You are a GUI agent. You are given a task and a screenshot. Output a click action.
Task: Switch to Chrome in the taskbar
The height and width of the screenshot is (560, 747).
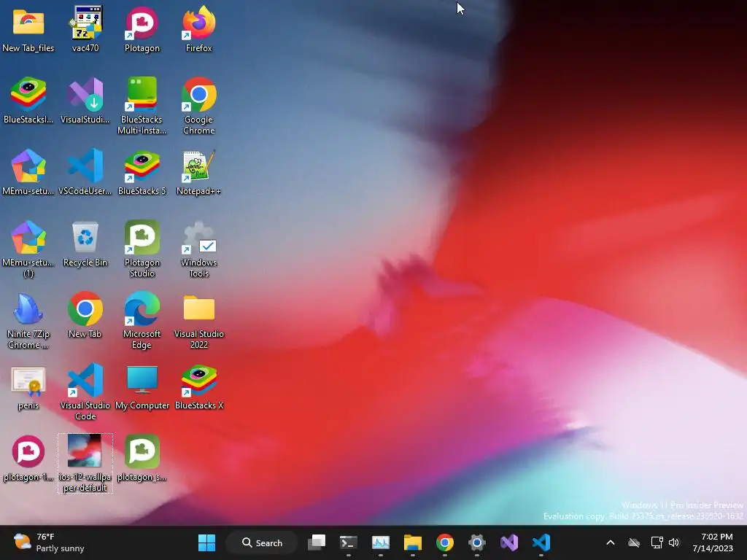point(444,542)
